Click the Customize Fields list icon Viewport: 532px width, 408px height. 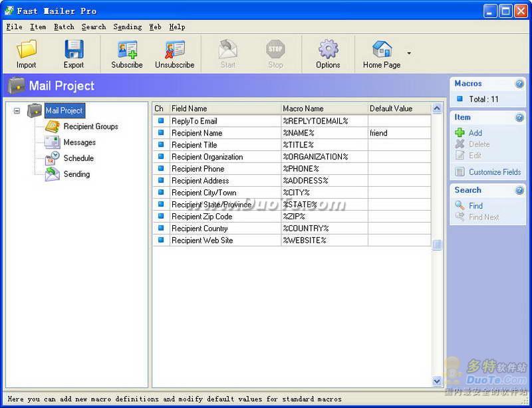(460, 172)
